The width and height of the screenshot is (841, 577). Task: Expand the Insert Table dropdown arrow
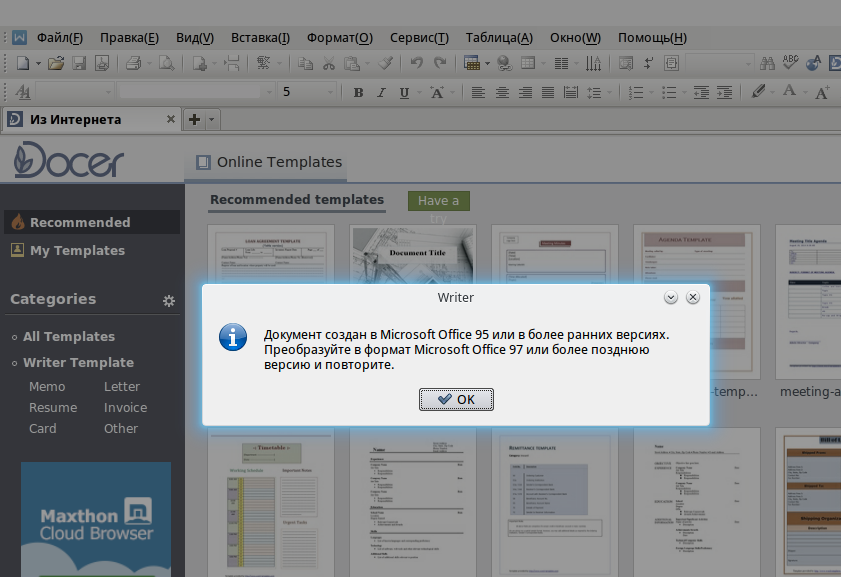pyautogui.click(x=487, y=64)
